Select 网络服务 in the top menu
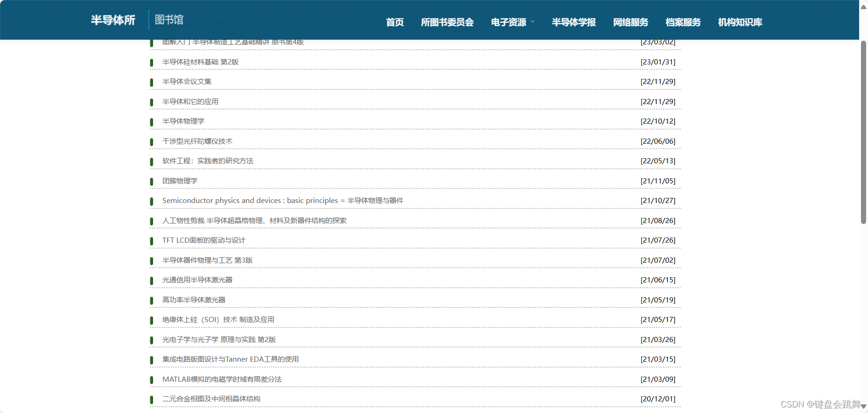Viewport: 868px width, 413px height. coord(630,22)
